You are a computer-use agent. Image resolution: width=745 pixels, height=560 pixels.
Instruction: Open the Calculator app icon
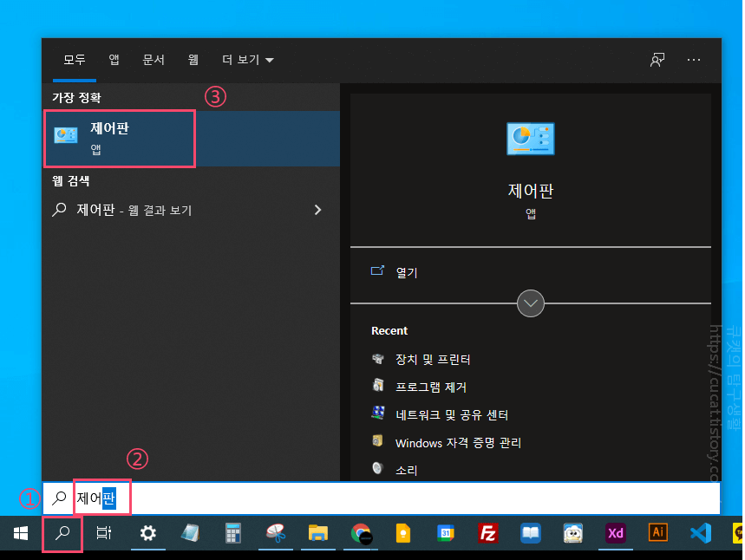coord(232,535)
